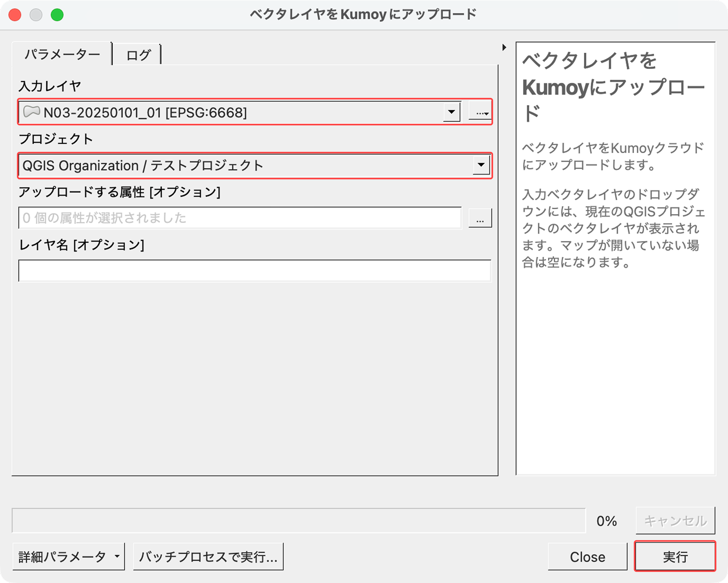Viewport: 728px width, 583px height.
Task: Close the dialog with the Close button
Action: point(587,556)
